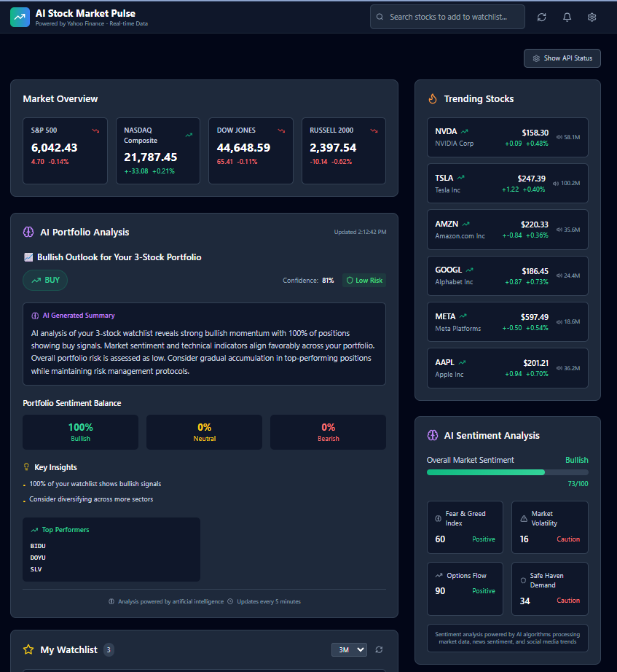The image size is (617, 672).
Task: Click the AI Stock Market Pulse logo icon
Action: pos(20,17)
